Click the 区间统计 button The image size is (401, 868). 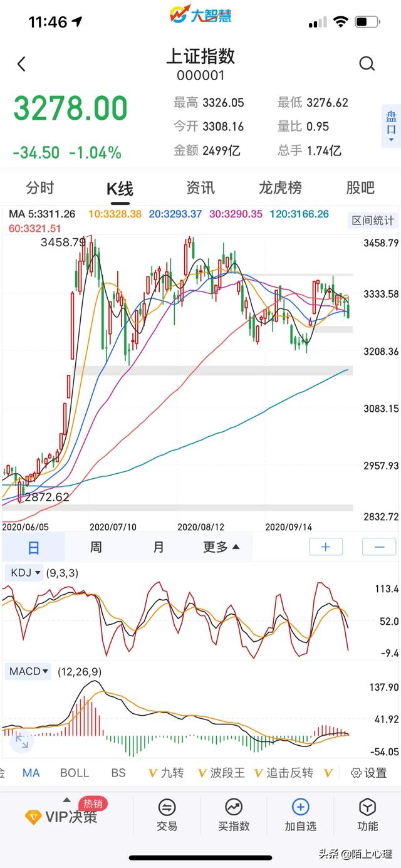[373, 221]
